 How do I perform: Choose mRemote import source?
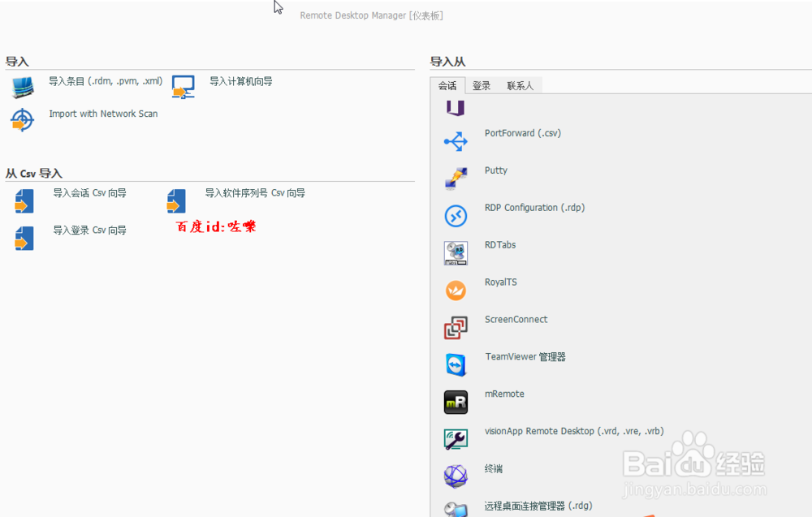point(504,394)
